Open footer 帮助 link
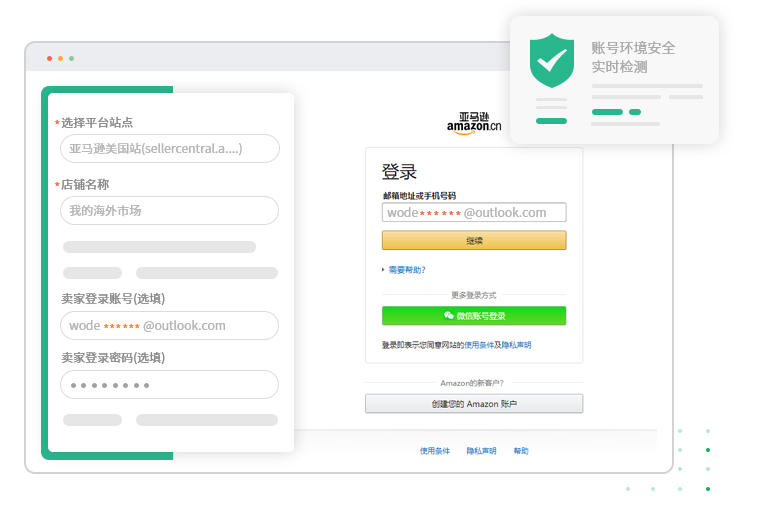Viewport: 760px width, 518px height. [521, 451]
